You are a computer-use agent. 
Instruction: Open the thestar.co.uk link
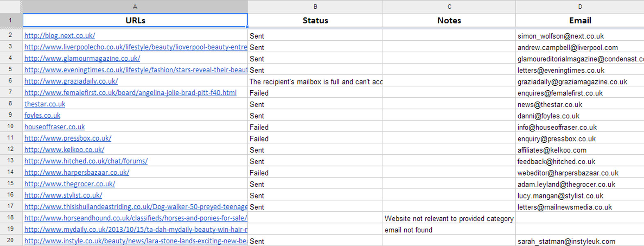click(x=45, y=104)
